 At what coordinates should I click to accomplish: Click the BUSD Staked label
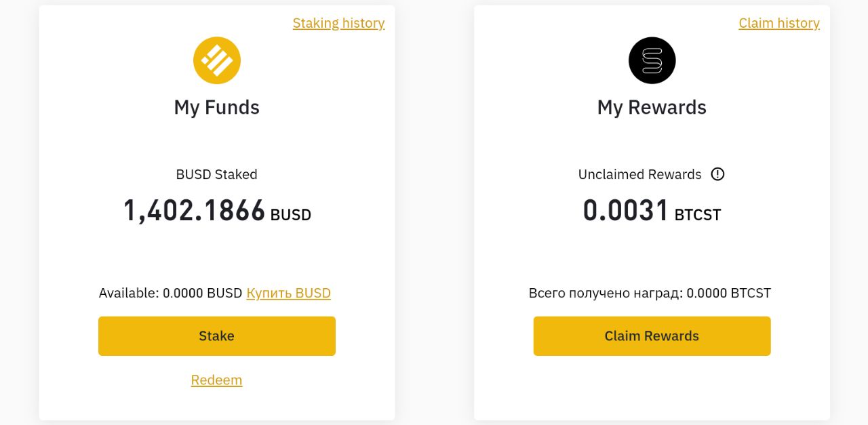tap(216, 174)
